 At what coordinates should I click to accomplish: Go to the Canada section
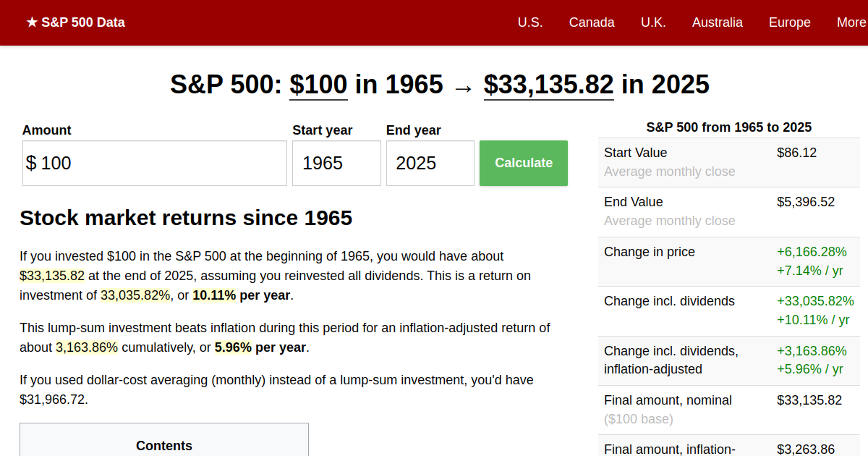coord(592,22)
